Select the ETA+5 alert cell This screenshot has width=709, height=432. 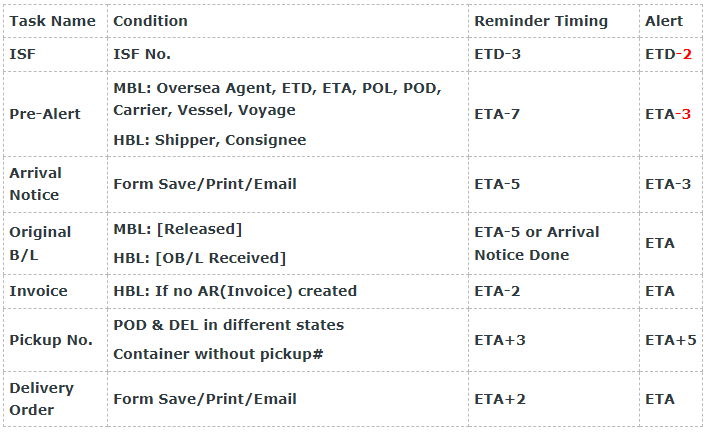671,340
